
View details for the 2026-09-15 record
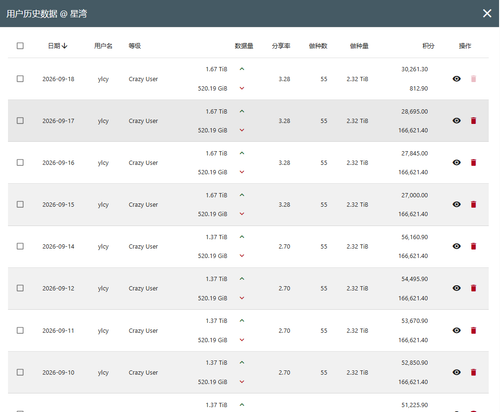click(x=457, y=204)
